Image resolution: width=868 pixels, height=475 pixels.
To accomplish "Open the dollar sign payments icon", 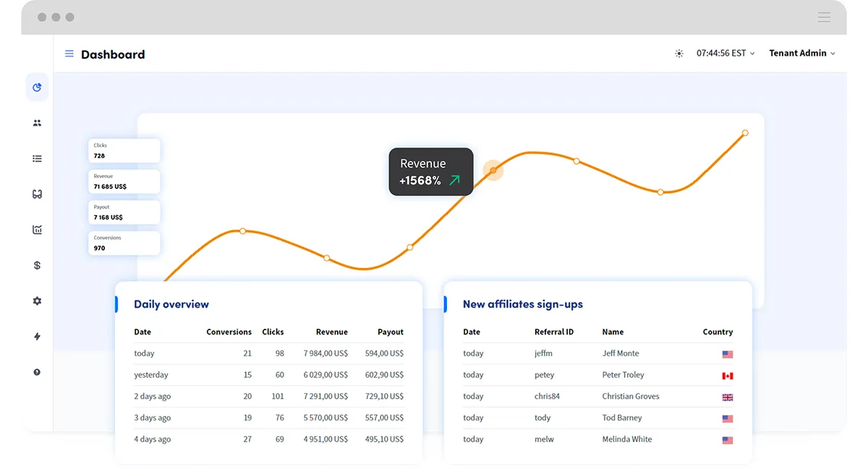I will point(37,265).
